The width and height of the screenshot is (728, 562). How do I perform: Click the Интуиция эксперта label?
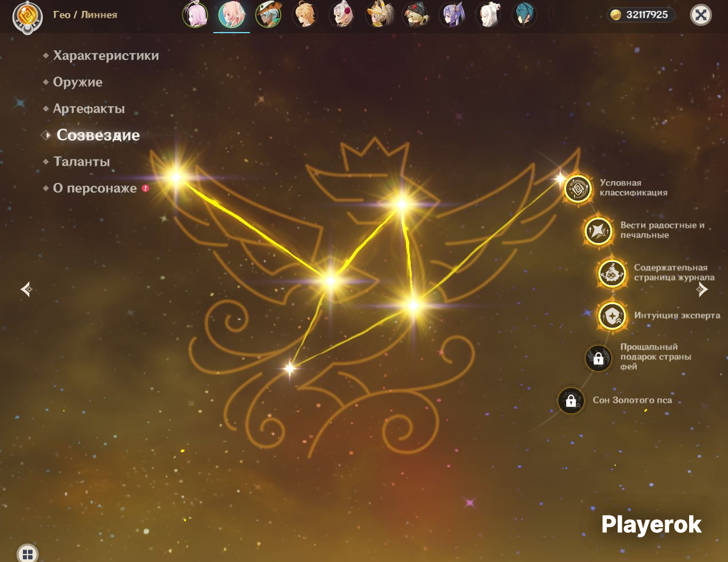[x=677, y=315]
